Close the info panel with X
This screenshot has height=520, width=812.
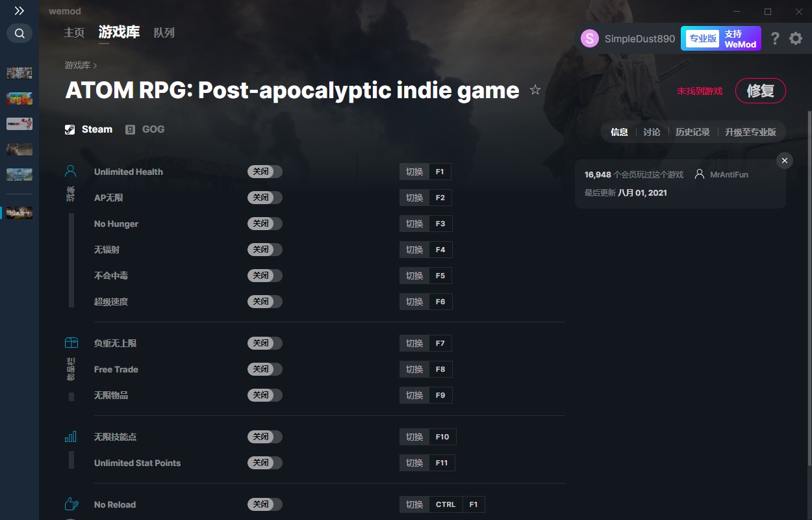tap(785, 161)
